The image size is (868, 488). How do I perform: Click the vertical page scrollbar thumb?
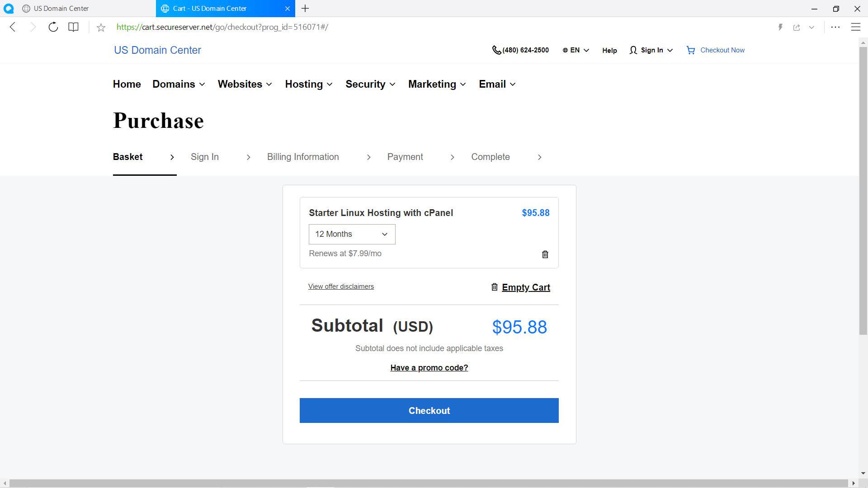(x=863, y=190)
